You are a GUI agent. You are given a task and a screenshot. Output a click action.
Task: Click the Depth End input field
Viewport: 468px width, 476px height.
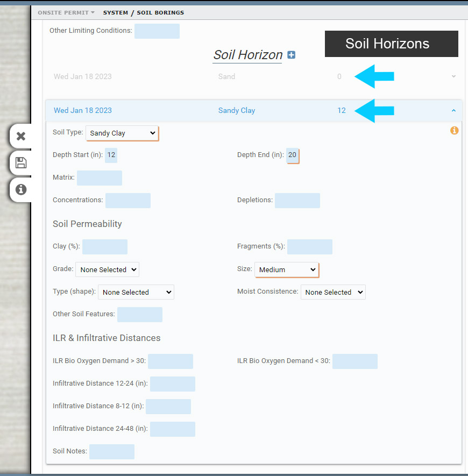click(292, 155)
